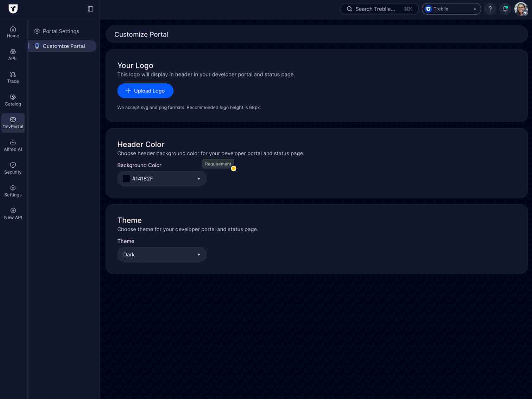Click the #14182F color swatch
This screenshot has height=399, width=532.
coord(126,178)
